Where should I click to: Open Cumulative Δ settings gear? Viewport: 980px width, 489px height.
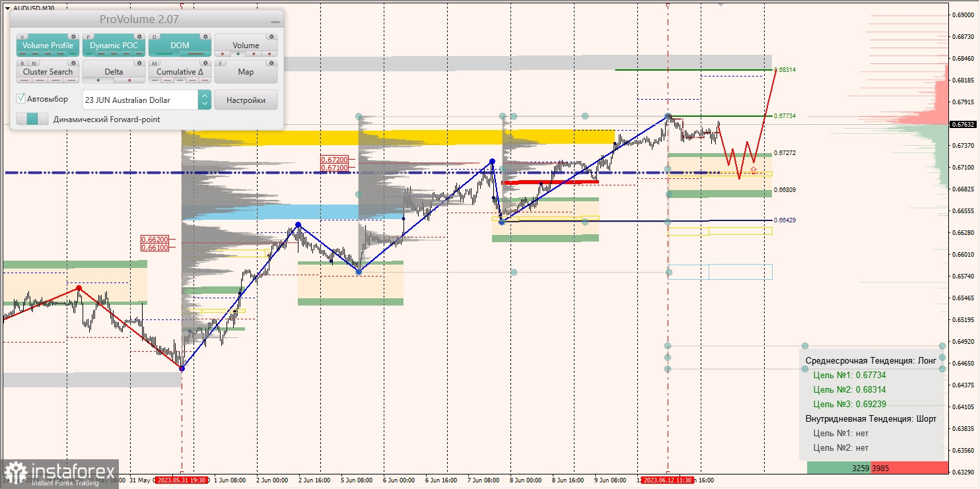tap(206, 63)
